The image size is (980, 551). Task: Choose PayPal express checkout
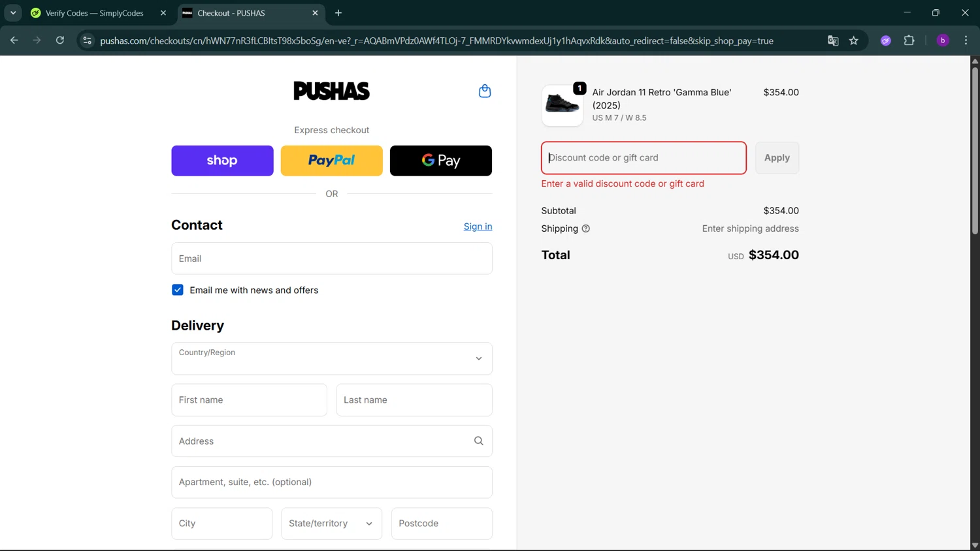click(332, 161)
